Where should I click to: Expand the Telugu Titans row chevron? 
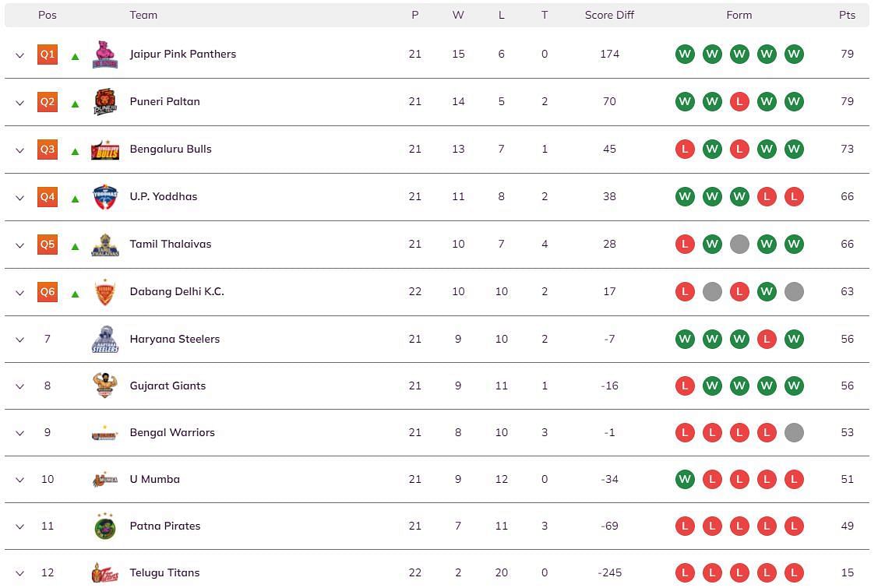pyautogui.click(x=19, y=572)
